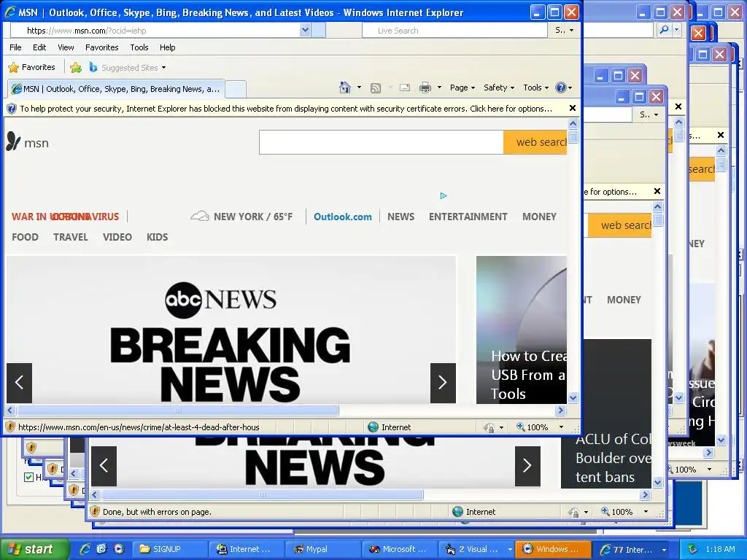Click the system tray icon beside the clock
The width and height of the screenshot is (747, 560).
point(692,549)
